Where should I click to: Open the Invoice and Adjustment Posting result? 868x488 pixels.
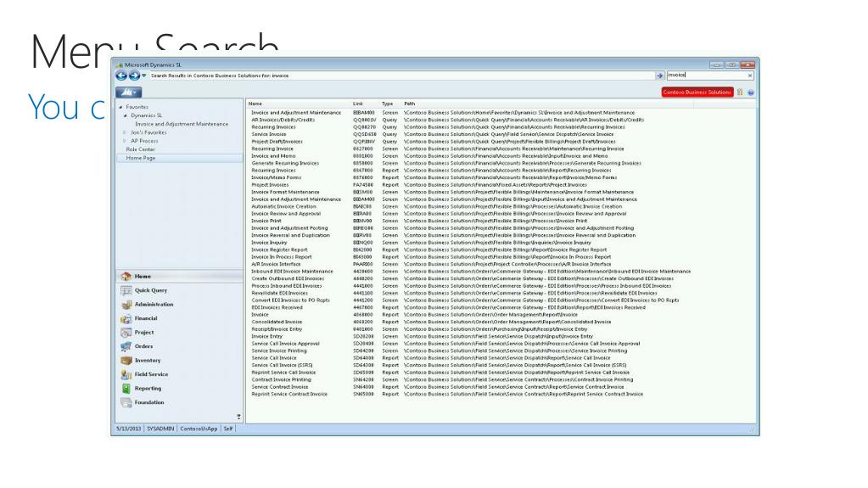(x=289, y=227)
